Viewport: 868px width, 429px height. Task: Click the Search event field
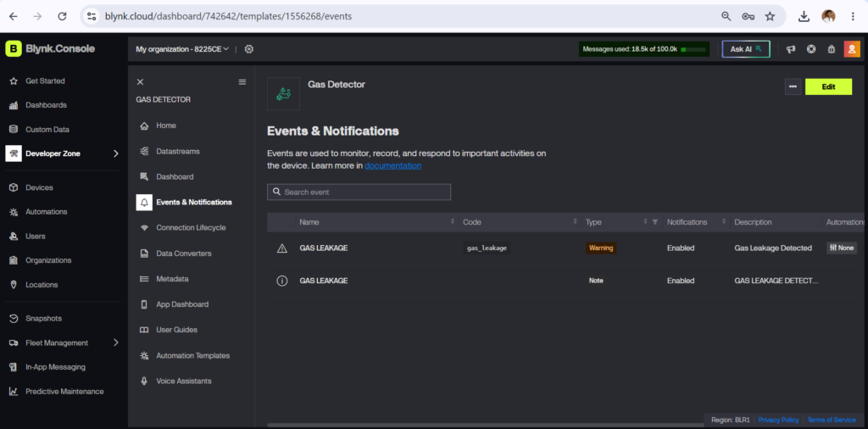pos(359,192)
